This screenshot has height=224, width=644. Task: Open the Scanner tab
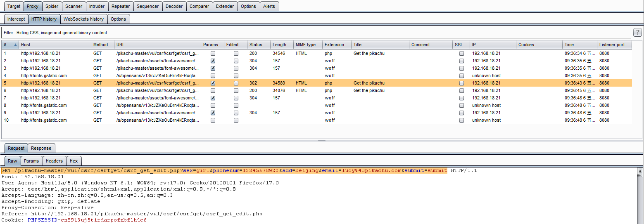click(74, 6)
